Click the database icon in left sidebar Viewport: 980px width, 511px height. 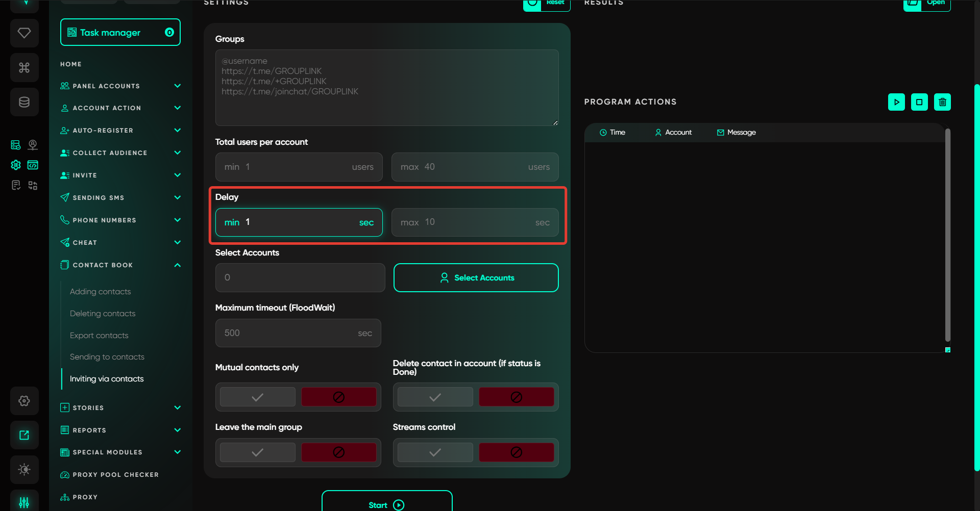[x=24, y=102]
